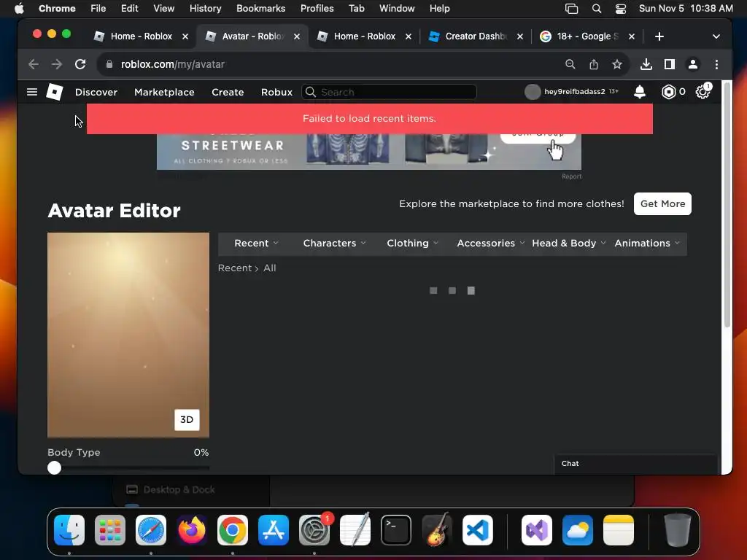Open Spotlight search in menu bar

[x=596, y=9]
